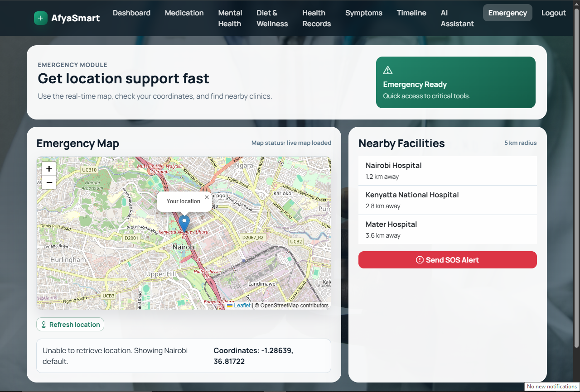The height and width of the screenshot is (392, 580).
Task: Open the Leaflet attribution link
Action: [x=242, y=306]
